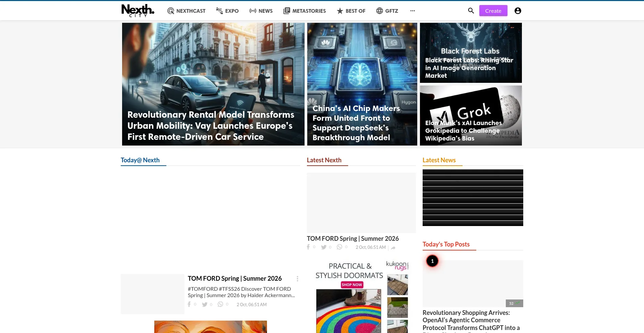Screen dimensions: 644x333
Task: Click Twitter share icon under Latest Nexth post
Action: [x=324, y=247]
